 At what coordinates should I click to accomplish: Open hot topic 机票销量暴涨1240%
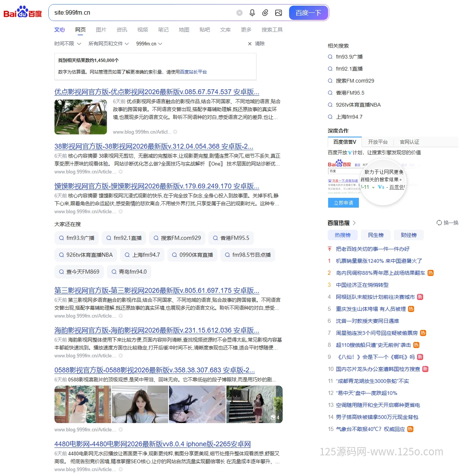click(x=379, y=261)
